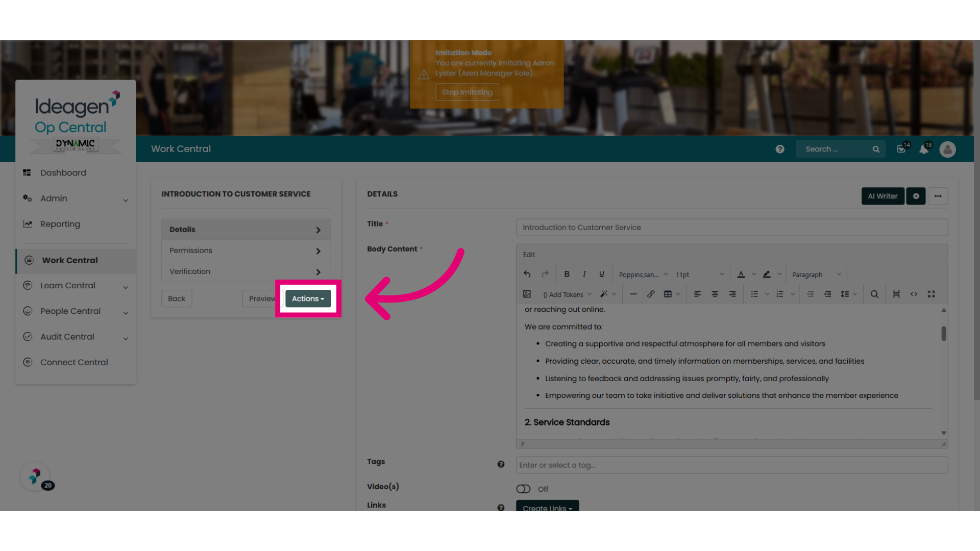Toggle fullscreen editor mode
The image size is (980, 551).
pos(931,294)
